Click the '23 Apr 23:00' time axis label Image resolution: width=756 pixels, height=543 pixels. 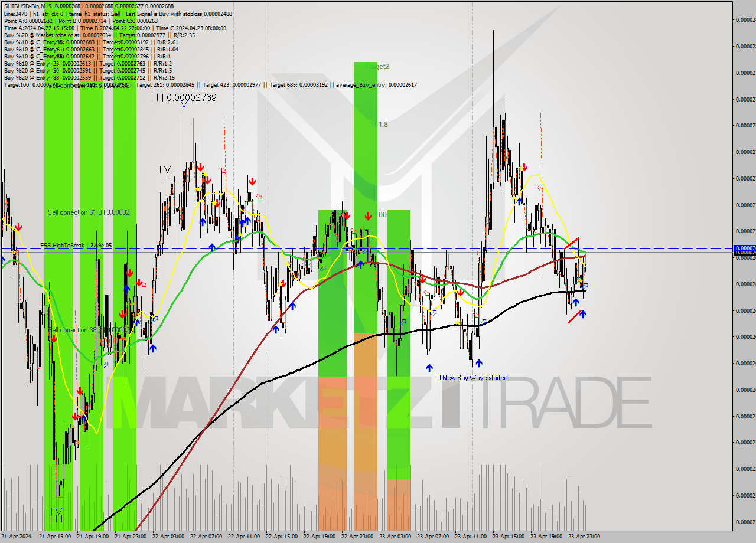tap(584, 537)
